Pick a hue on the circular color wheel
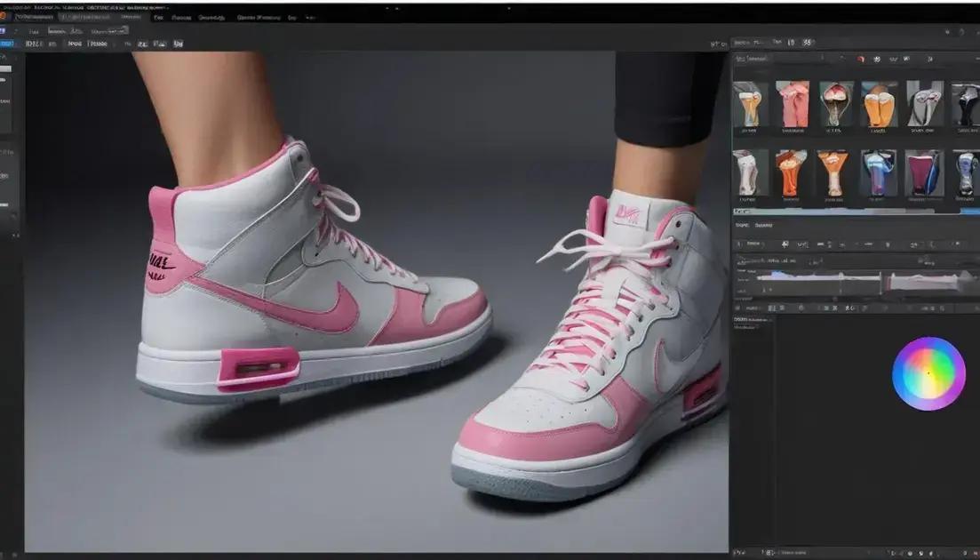The width and height of the screenshot is (980, 560). tap(928, 373)
